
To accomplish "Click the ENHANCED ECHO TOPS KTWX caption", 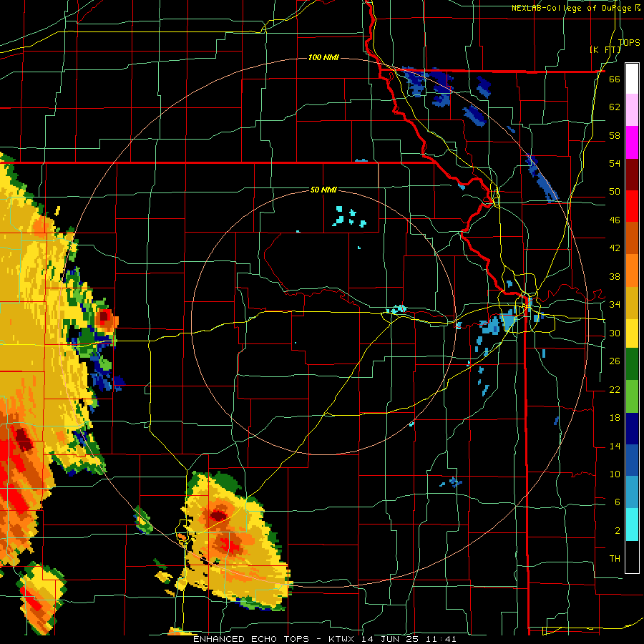I will [x=324, y=639].
